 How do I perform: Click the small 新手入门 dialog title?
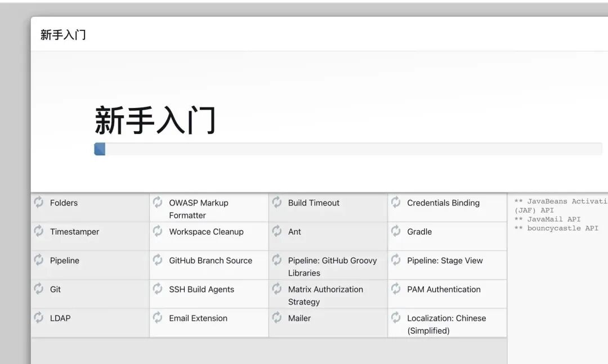coord(63,35)
